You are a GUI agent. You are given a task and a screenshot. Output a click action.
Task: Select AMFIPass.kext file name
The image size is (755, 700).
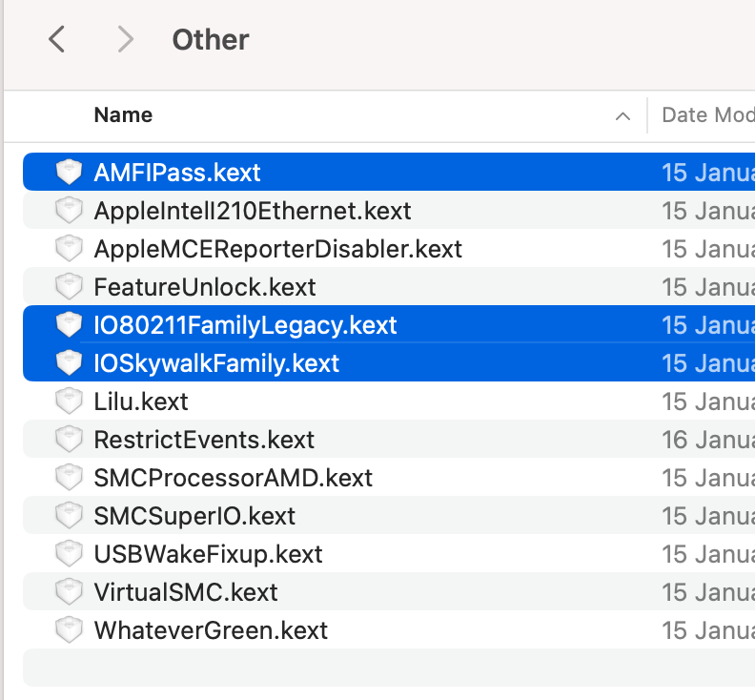177,173
